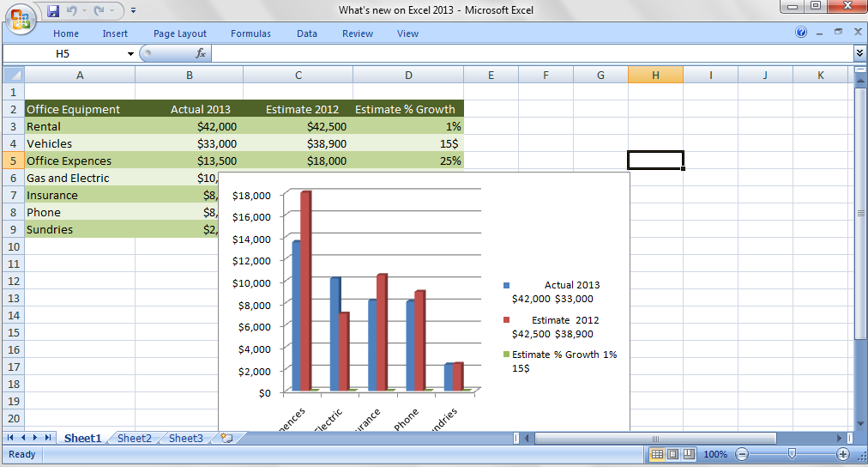Click 'Actual 2013' legend entry in chart

(x=552, y=291)
